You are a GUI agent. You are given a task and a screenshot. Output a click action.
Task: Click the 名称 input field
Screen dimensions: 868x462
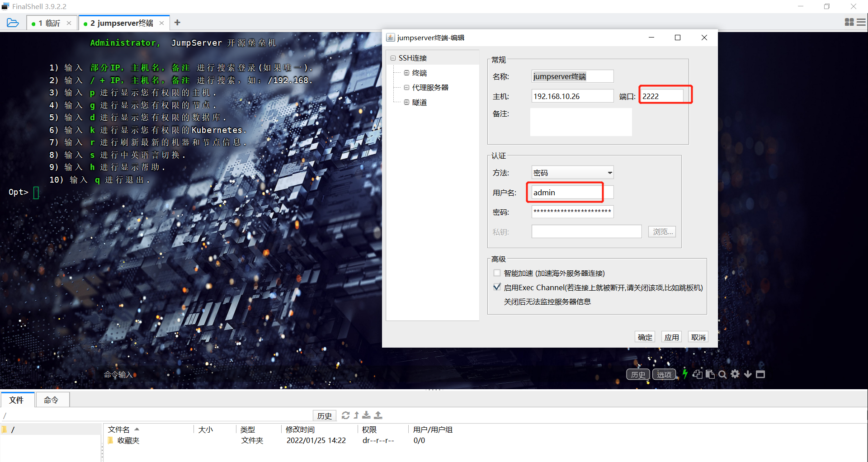point(572,76)
